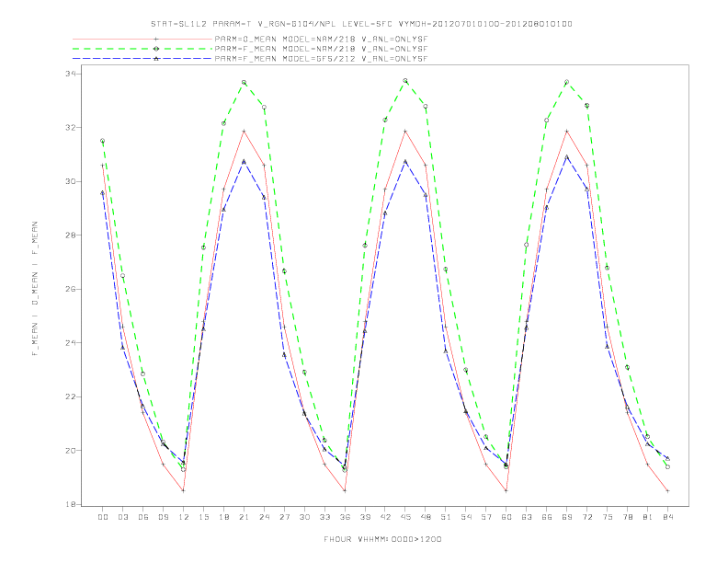Click y-axis tick label 30

[x=72, y=181]
